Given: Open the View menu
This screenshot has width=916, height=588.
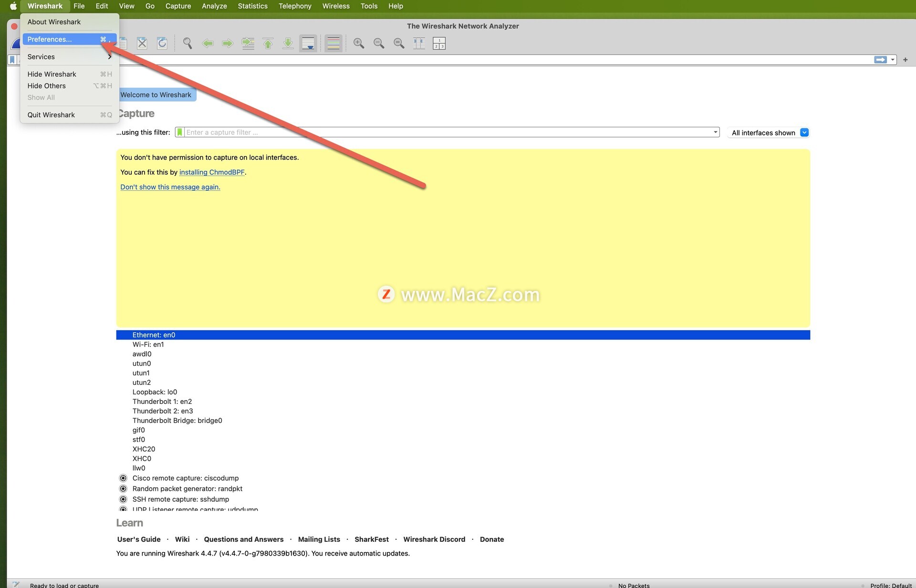Looking at the screenshot, I should 126,6.
